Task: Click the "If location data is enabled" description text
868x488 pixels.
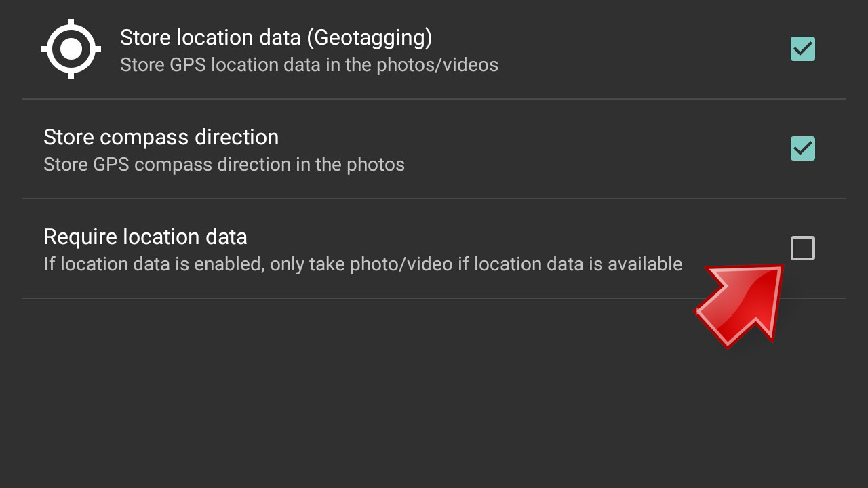Action: coord(153,264)
